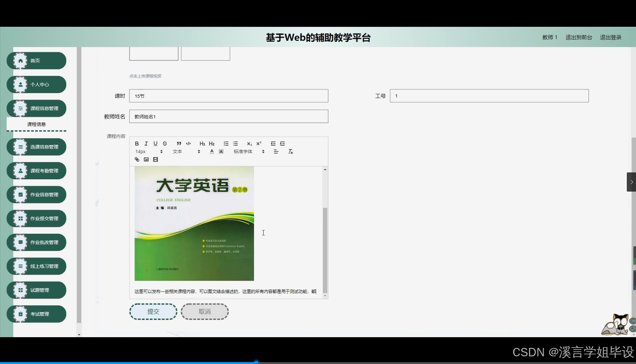Decrease indent with the outdent icon
Viewport: 636px width, 364px height.
pyautogui.click(x=273, y=144)
